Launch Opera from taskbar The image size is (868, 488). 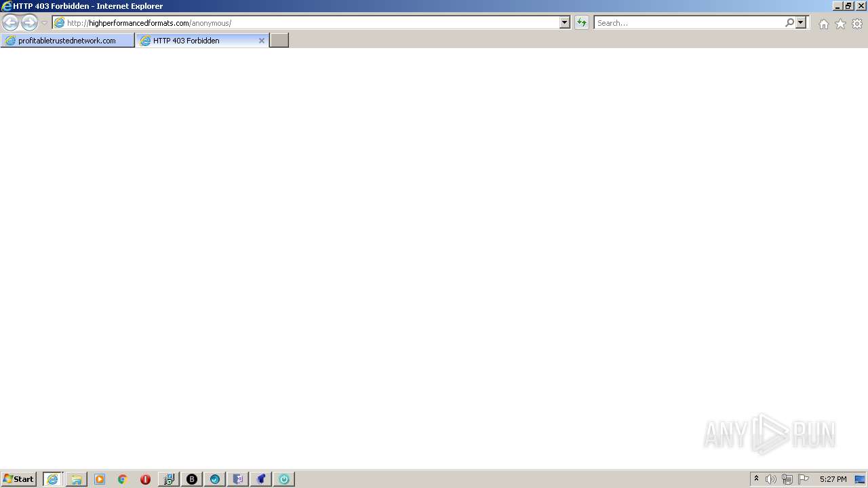pos(145,479)
